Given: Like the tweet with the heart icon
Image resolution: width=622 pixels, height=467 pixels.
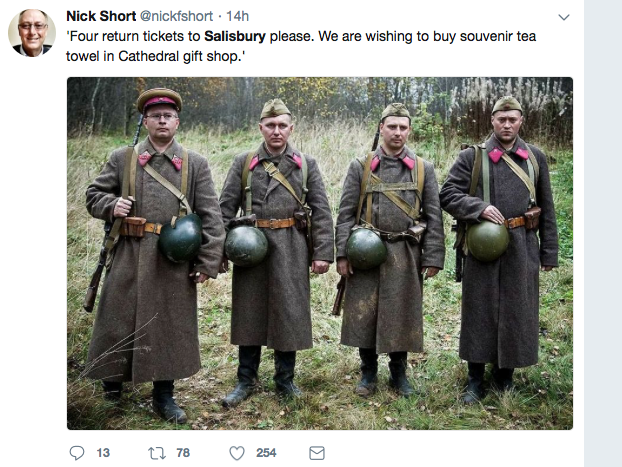Looking at the screenshot, I should click(237, 453).
